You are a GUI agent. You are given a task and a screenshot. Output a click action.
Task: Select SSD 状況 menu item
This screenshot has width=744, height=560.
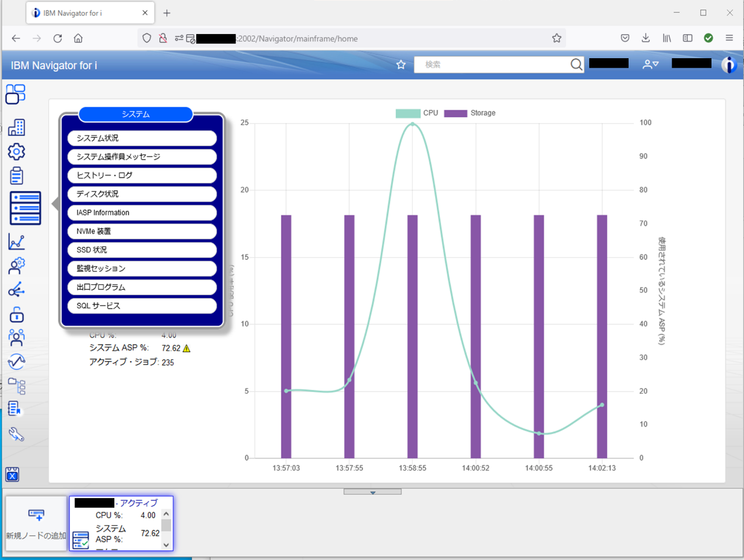[142, 250]
